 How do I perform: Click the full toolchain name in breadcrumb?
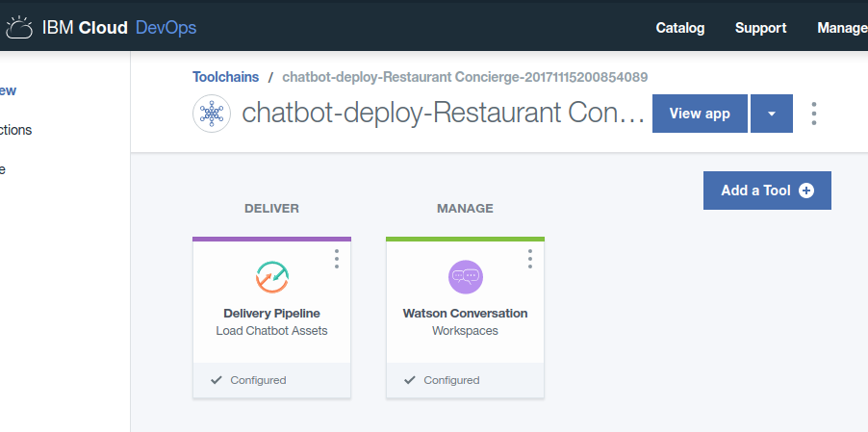(x=465, y=77)
